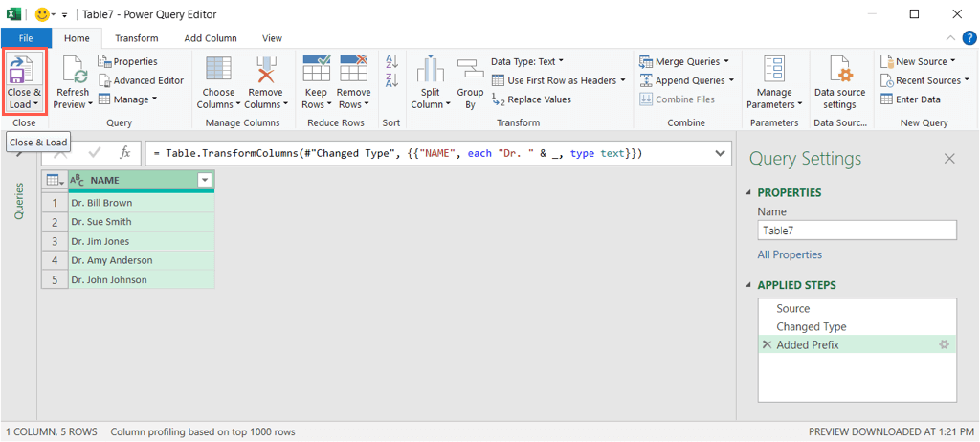Click the gear icon beside Added Prefix
Screen dimensions: 980x442
[944, 344]
